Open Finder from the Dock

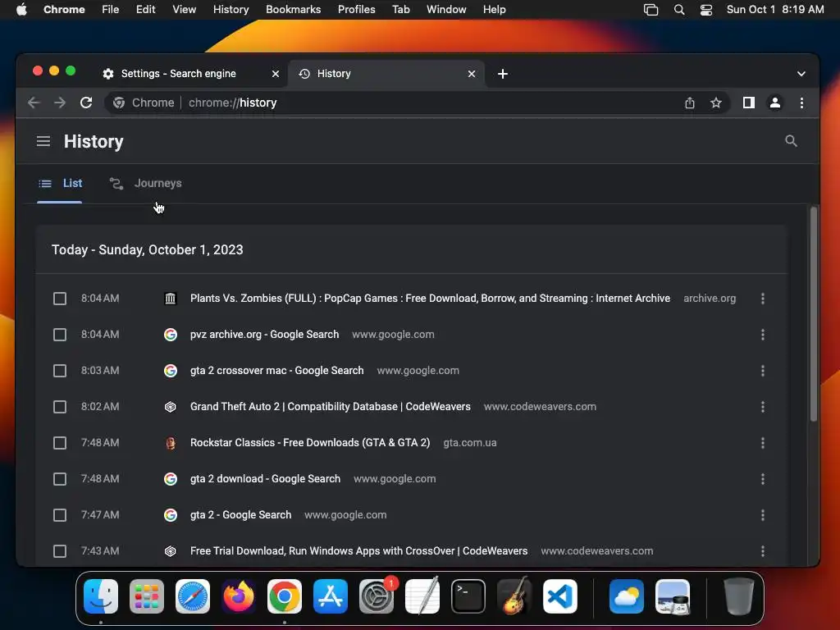[101, 596]
